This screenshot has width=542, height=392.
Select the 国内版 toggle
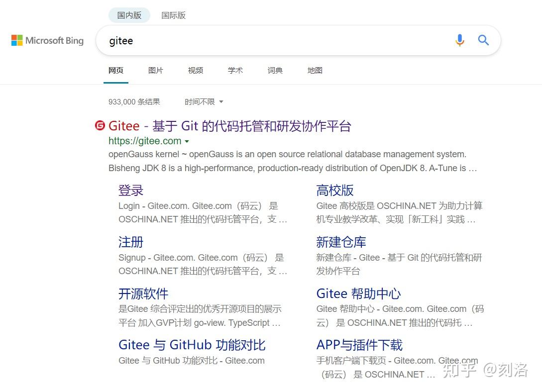129,15
